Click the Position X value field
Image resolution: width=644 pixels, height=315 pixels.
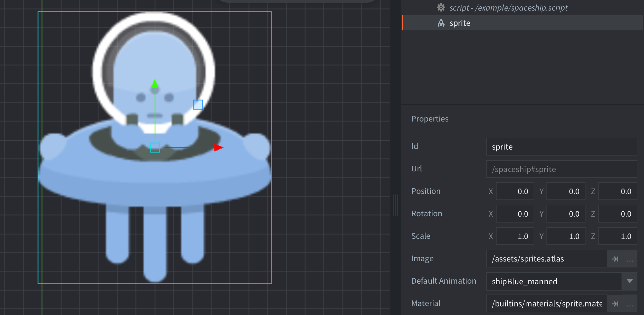[515, 191]
